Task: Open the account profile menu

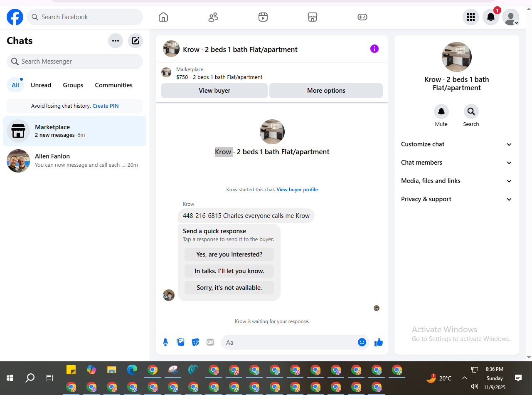Action: [x=511, y=17]
